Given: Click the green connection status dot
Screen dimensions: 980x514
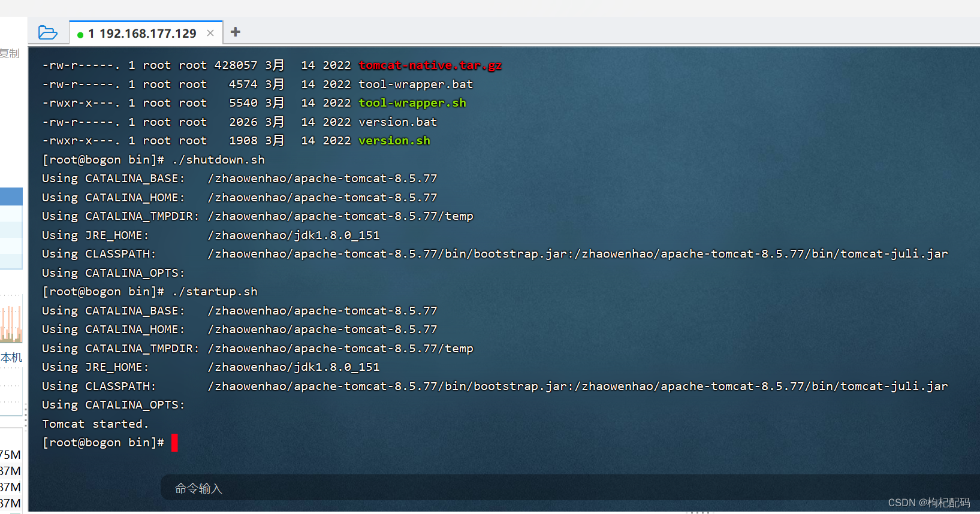Looking at the screenshot, I should point(80,35).
